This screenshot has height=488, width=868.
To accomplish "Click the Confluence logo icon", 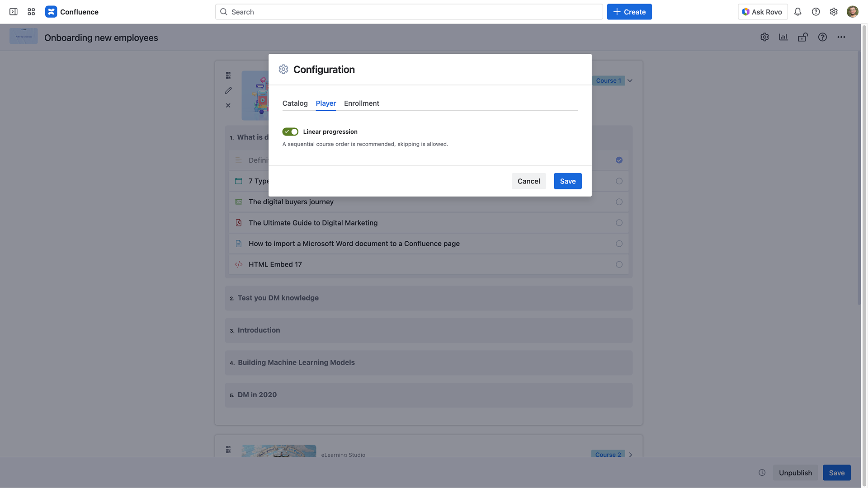I will pyautogui.click(x=51, y=12).
